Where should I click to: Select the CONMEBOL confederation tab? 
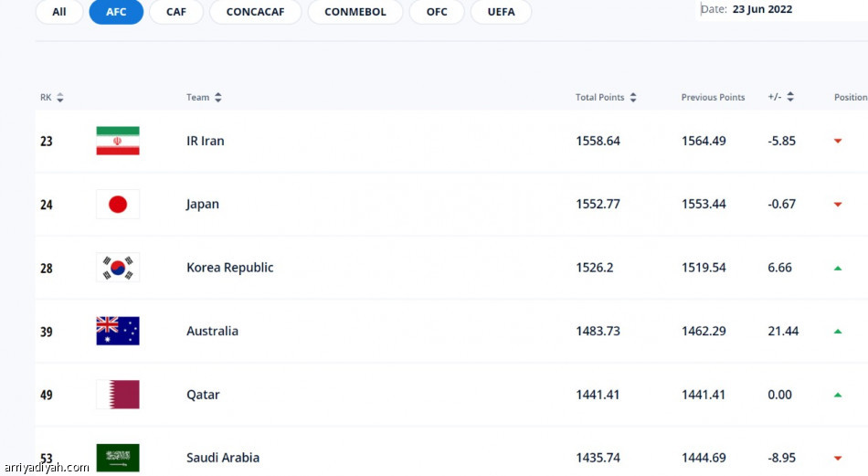point(355,12)
